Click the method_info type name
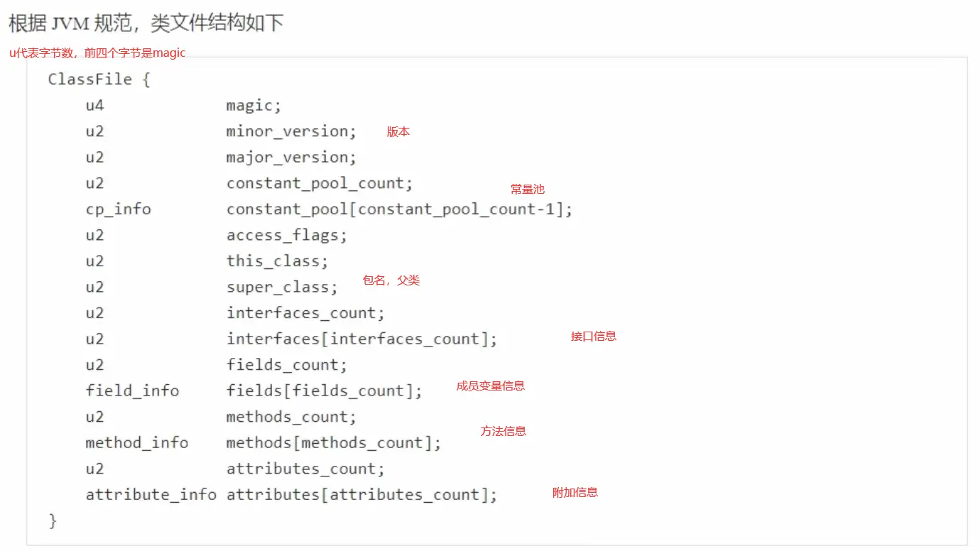 [137, 443]
